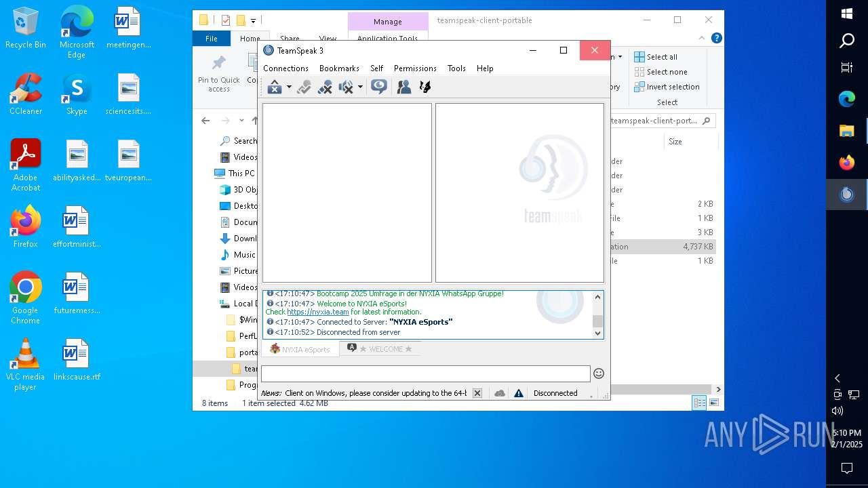The width and height of the screenshot is (868, 488).
Task: Click Select none in Explorer ribbon
Action: (660, 72)
